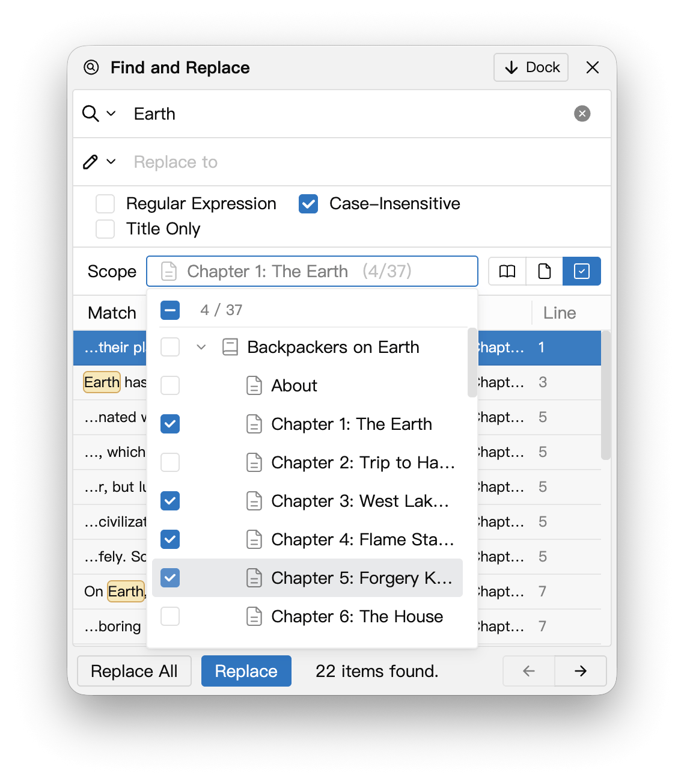Check the Chapter 2: Trip to Ha… checkbox
The height and width of the screenshot is (784, 684).
(170, 462)
